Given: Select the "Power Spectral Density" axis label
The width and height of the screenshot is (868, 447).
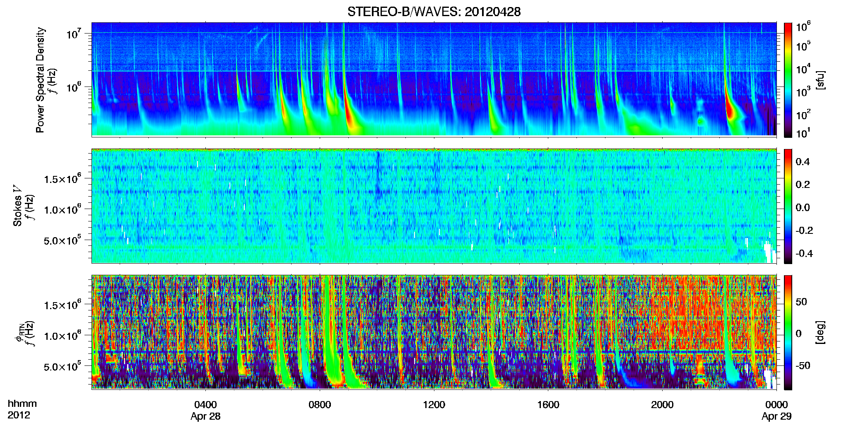Looking at the screenshot, I should point(40,80).
